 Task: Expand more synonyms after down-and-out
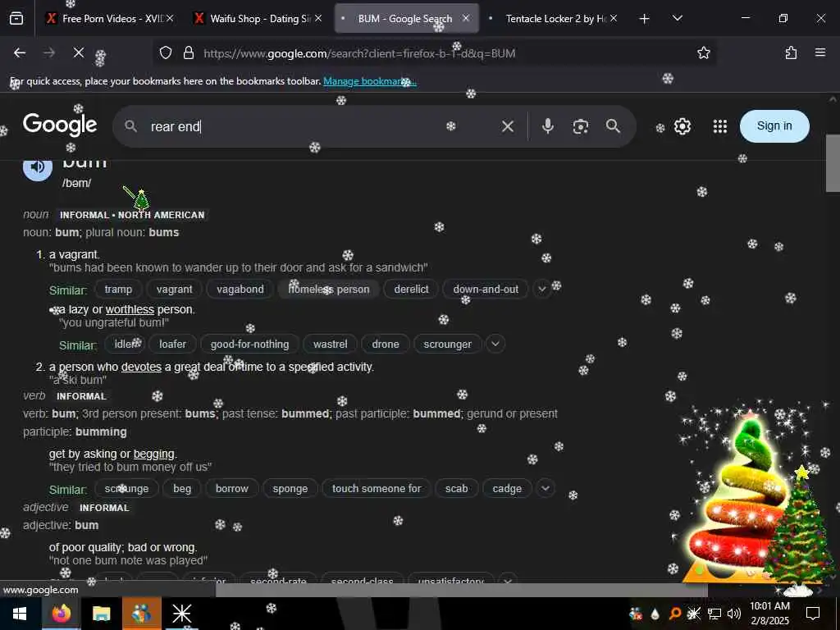[x=541, y=290]
